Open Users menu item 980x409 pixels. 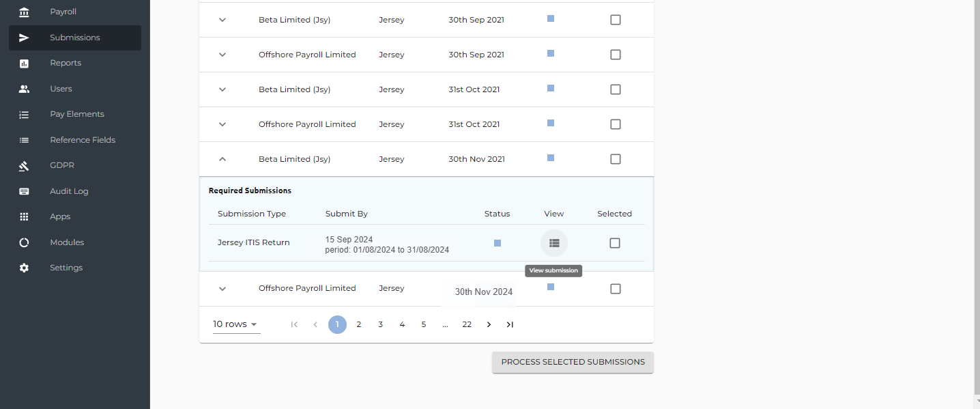tap(75, 89)
